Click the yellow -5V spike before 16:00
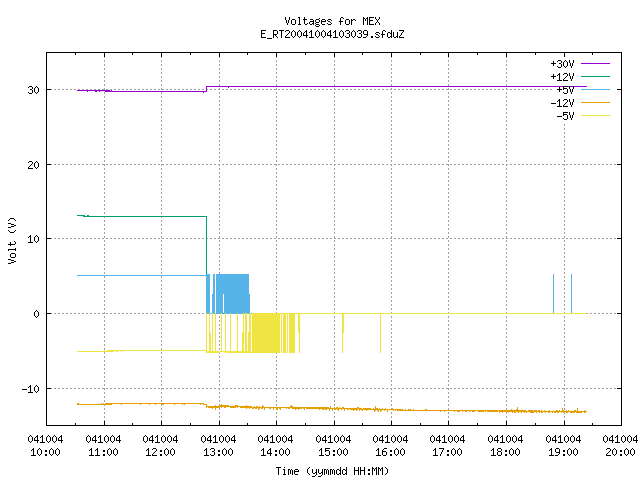The image size is (640, 480). (380, 333)
